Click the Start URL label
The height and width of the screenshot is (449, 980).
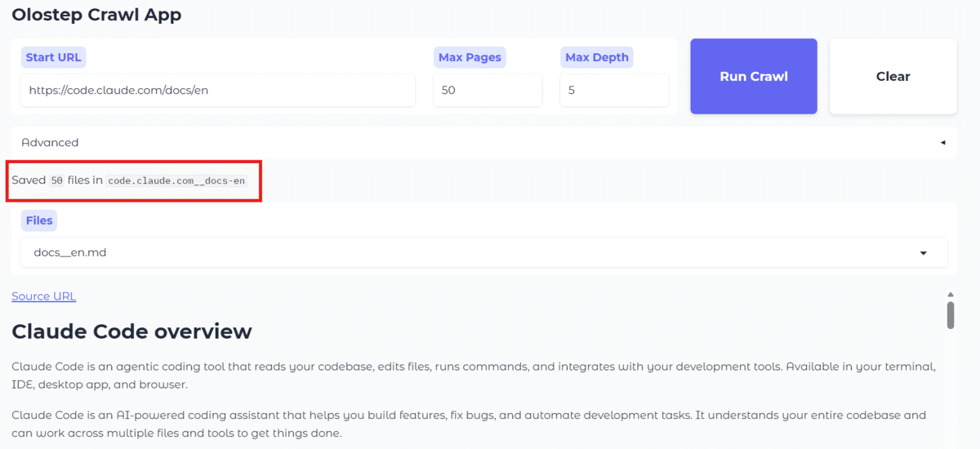tap(53, 57)
